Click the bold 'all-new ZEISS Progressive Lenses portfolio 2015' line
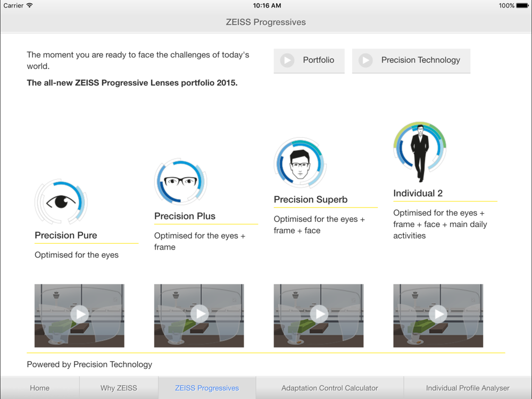This screenshot has height=399, width=532. click(132, 83)
